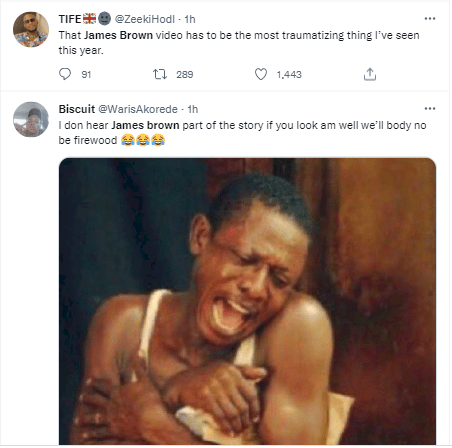This screenshot has height=448, width=452.
Task: Open Biscuit's tweet text about firewood
Action: (242, 133)
